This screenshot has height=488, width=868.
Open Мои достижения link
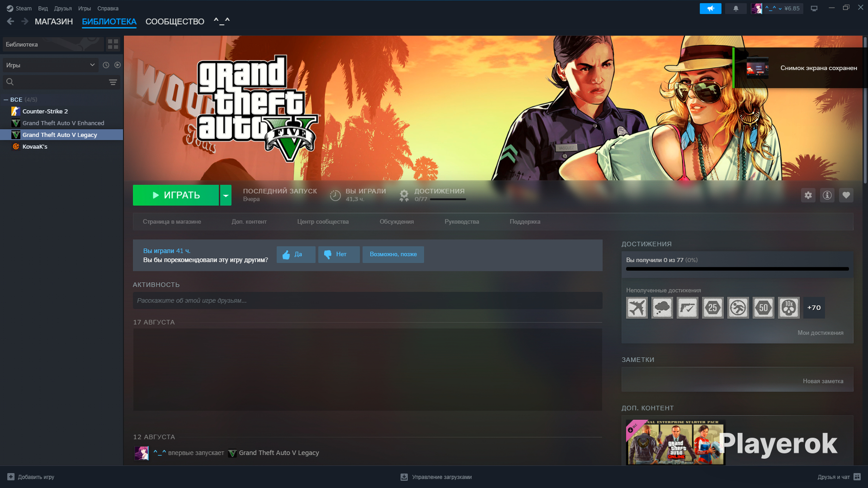click(x=820, y=333)
